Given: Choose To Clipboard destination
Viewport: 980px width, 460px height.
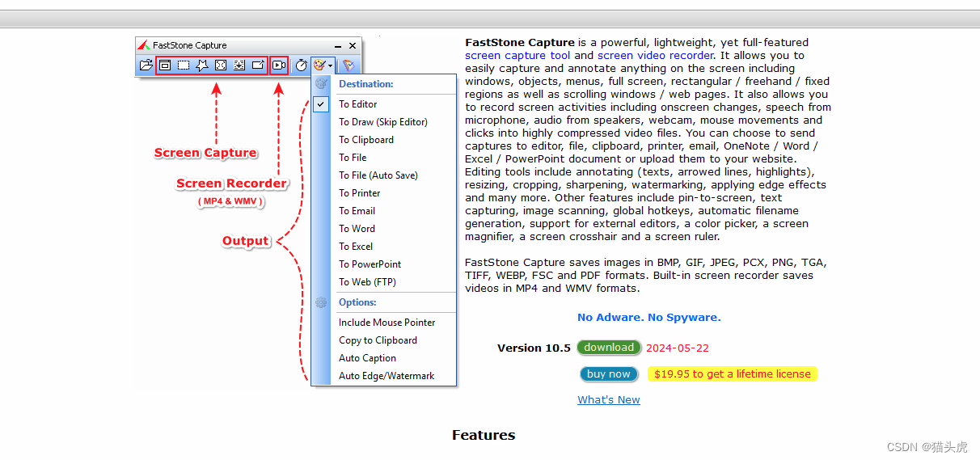Looking at the screenshot, I should pos(384,140).
